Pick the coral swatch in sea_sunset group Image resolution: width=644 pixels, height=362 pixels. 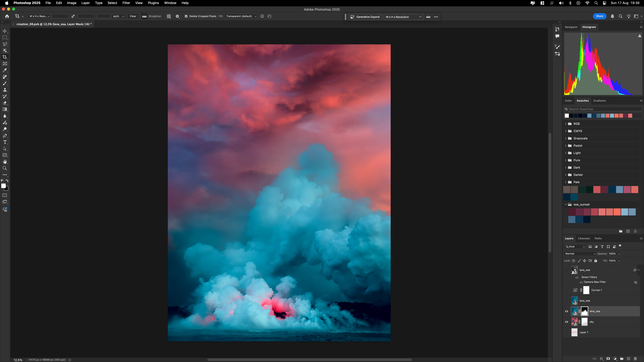617,212
